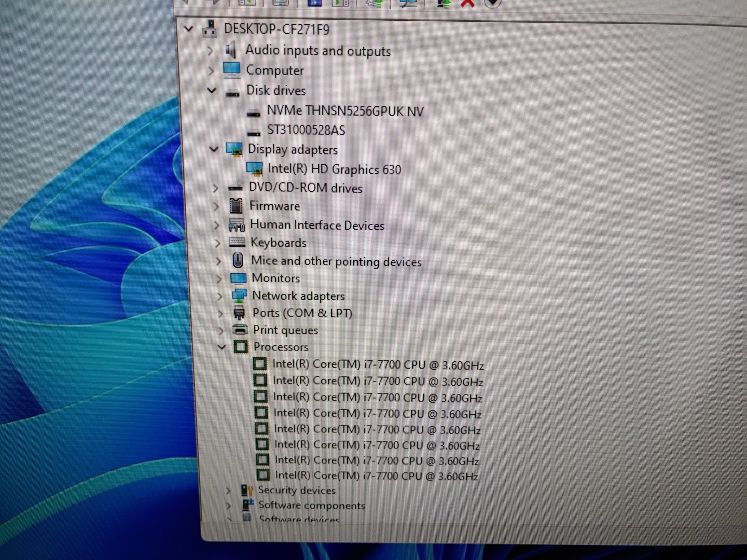Viewport: 747px width, 560px height.
Task: Expand Ports (COM & LPT)
Action: [x=220, y=313]
